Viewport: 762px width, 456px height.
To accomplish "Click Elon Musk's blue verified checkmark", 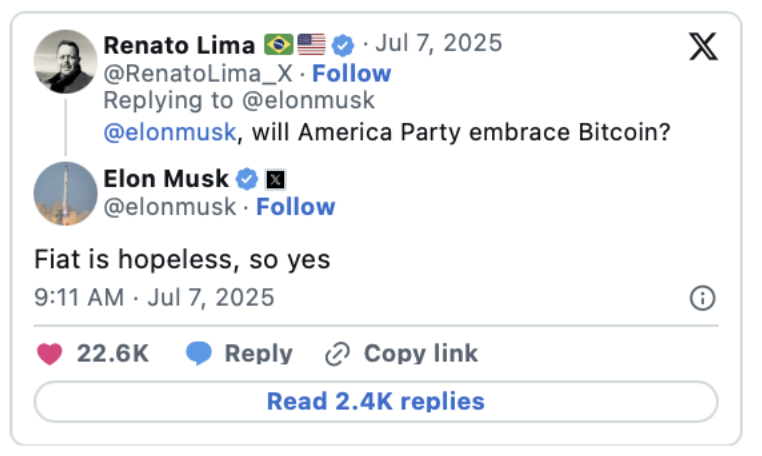I will click(x=247, y=180).
